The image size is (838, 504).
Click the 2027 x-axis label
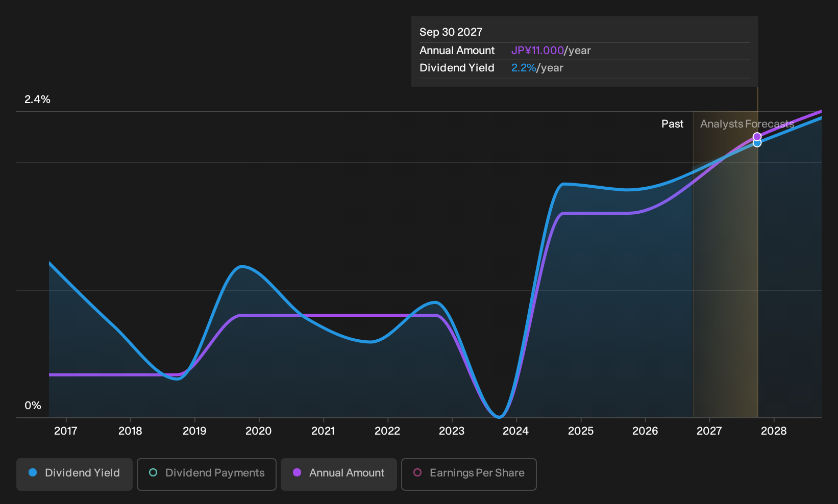709,431
